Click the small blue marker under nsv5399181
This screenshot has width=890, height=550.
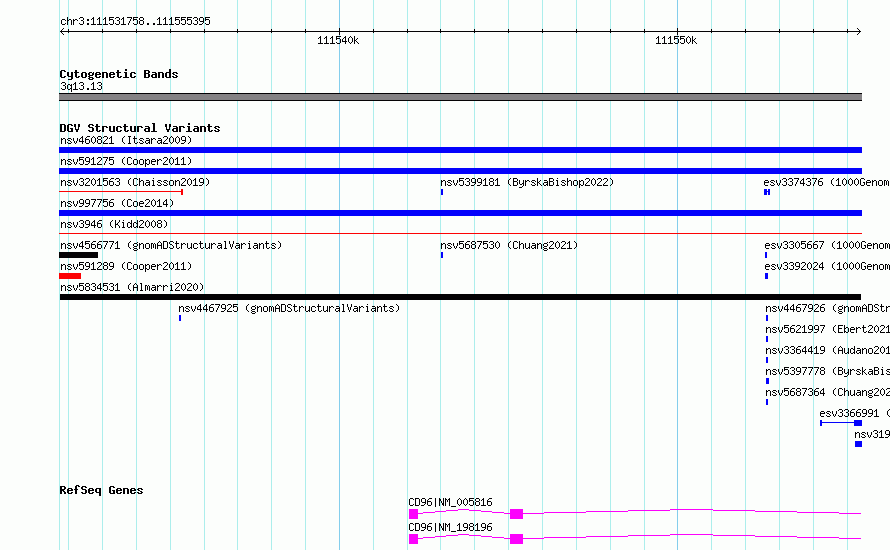[442, 192]
